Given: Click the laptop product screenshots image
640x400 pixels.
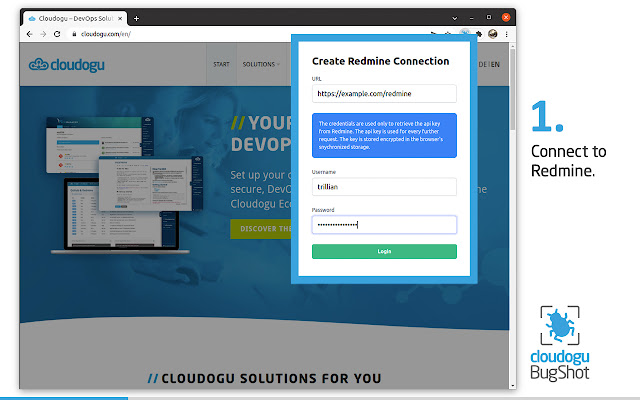Looking at the screenshot, I should click(124, 184).
